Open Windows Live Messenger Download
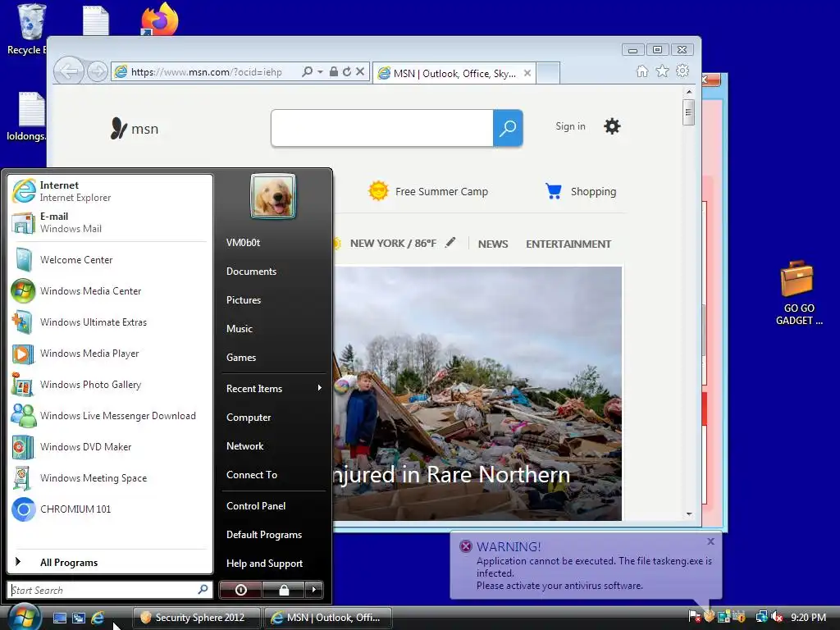The width and height of the screenshot is (840, 630). (110, 416)
